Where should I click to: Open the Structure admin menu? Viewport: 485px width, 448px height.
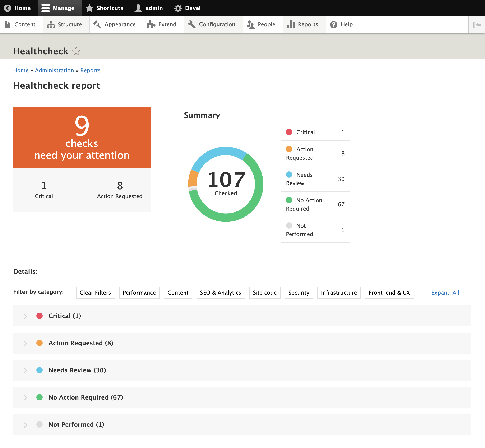(66, 24)
